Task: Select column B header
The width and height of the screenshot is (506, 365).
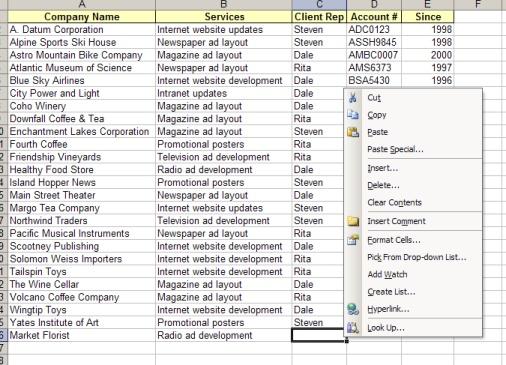Action: coord(224,4)
